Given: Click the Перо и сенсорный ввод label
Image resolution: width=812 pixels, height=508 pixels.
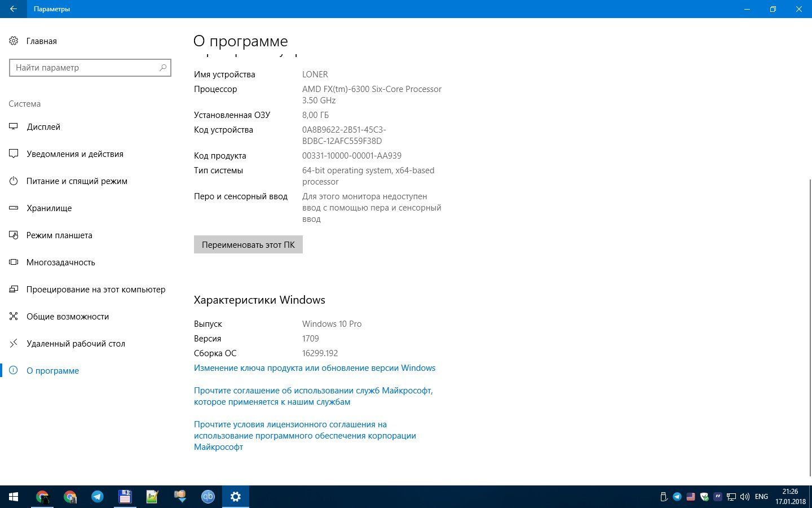Looking at the screenshot, I should coord(241,196).
